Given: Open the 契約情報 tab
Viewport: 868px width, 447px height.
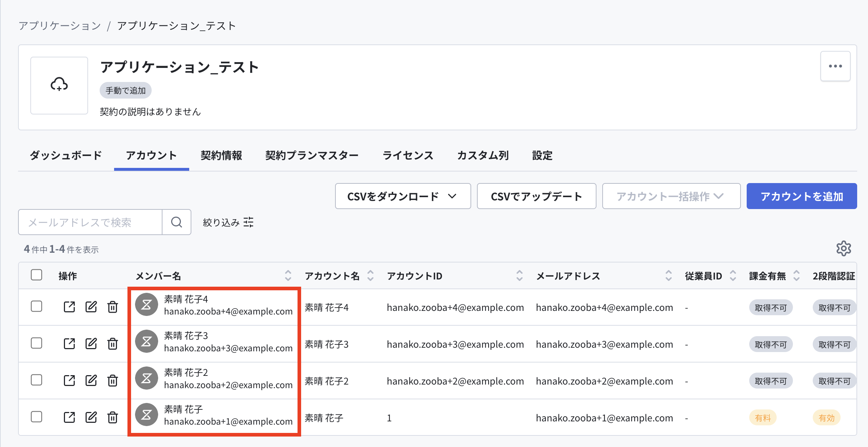Looking at the screenshot, I should tap(221, 156).
